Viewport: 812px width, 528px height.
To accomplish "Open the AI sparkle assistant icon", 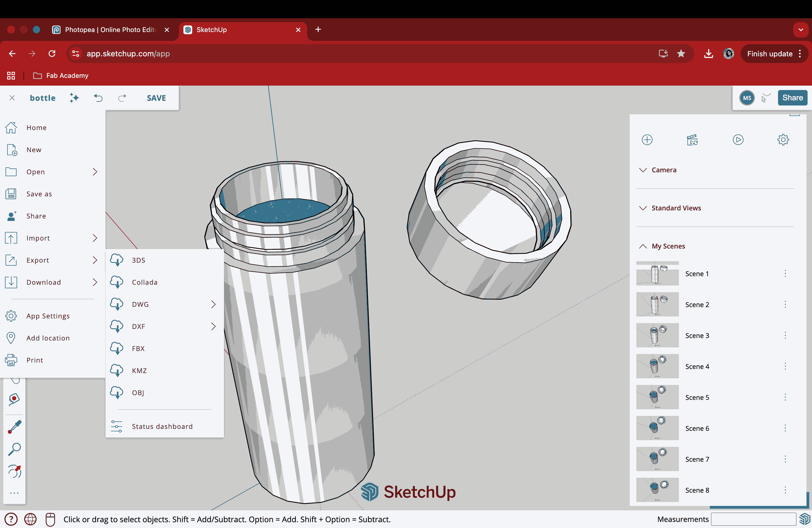I will click(x=74, y=98).
